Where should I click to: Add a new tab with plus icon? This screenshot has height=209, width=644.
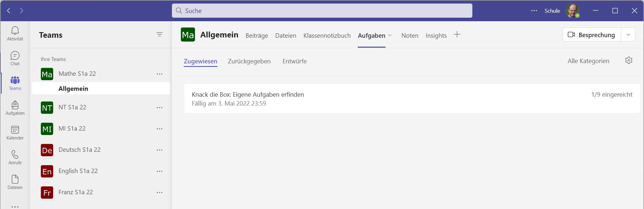point(457,34)
